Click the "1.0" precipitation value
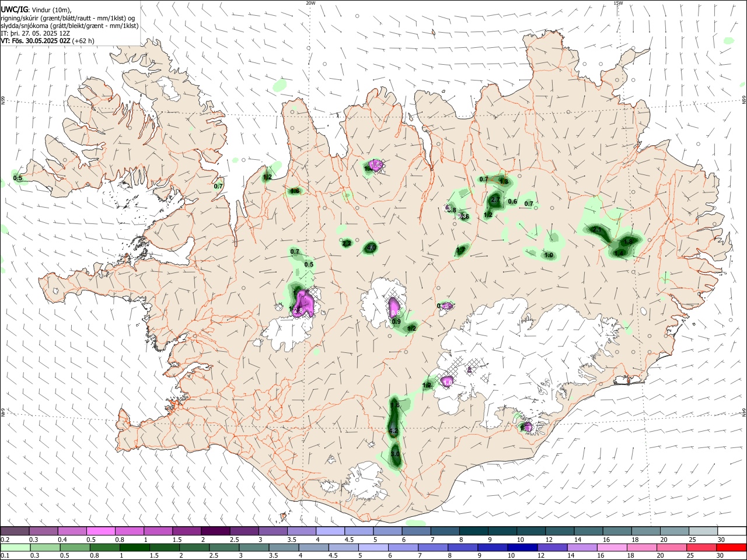 tap(549, 255)
